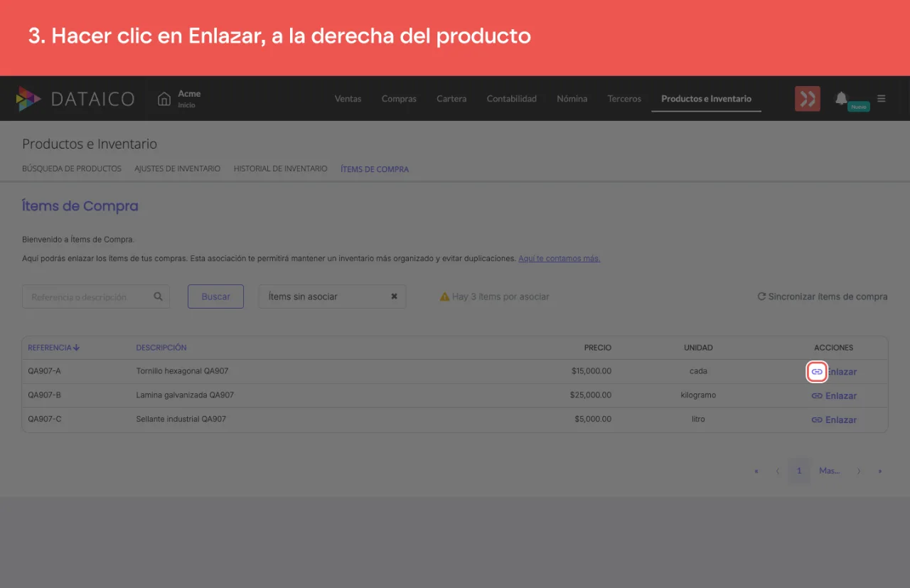
Task: Click price $15,000.00
Action: tap(591, 371)
